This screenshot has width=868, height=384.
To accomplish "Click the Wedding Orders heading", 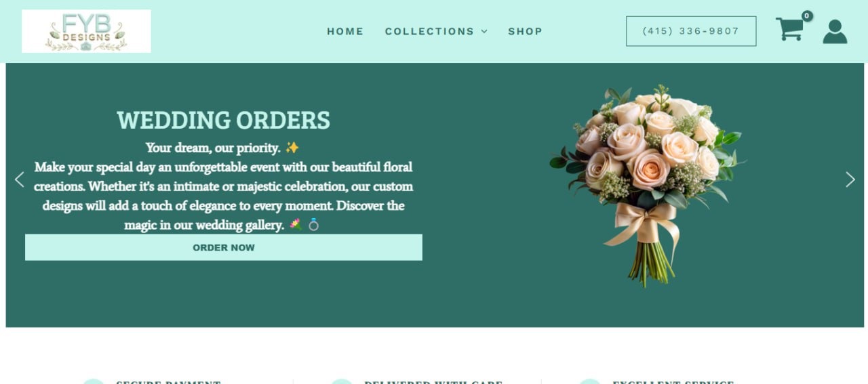I will coord(224,121).
